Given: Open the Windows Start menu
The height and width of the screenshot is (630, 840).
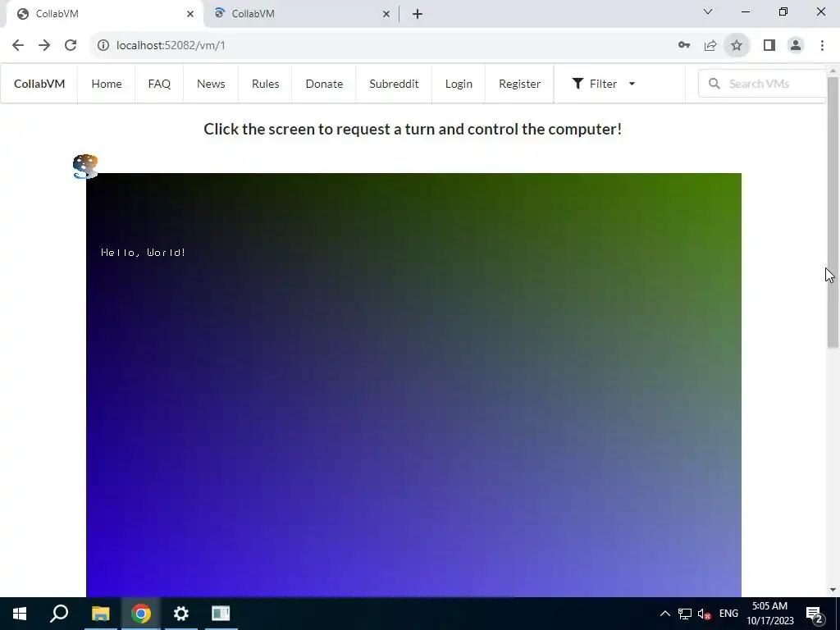Looking at the screenshot, I should 20,614.
